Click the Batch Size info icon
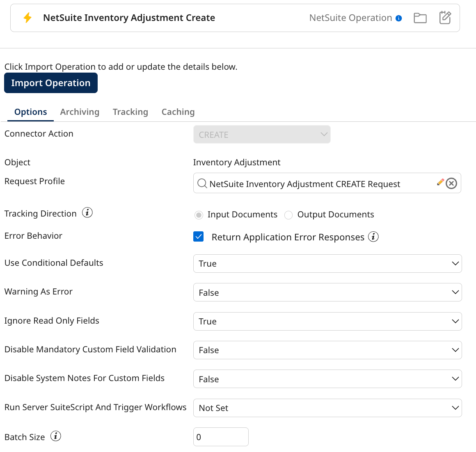This screenshot has width=476, height=452. tap(55, 436)
